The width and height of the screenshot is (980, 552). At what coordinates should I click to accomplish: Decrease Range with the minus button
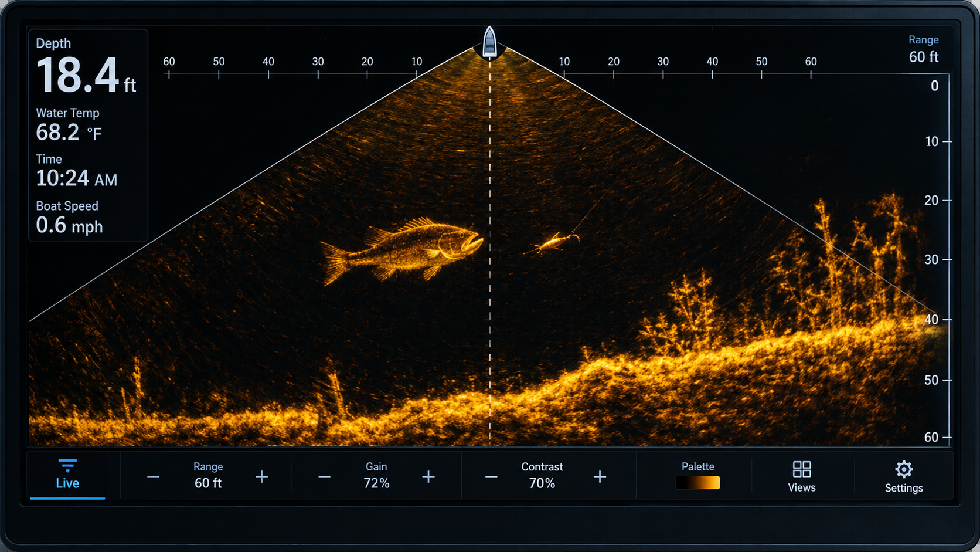(153, 477)
